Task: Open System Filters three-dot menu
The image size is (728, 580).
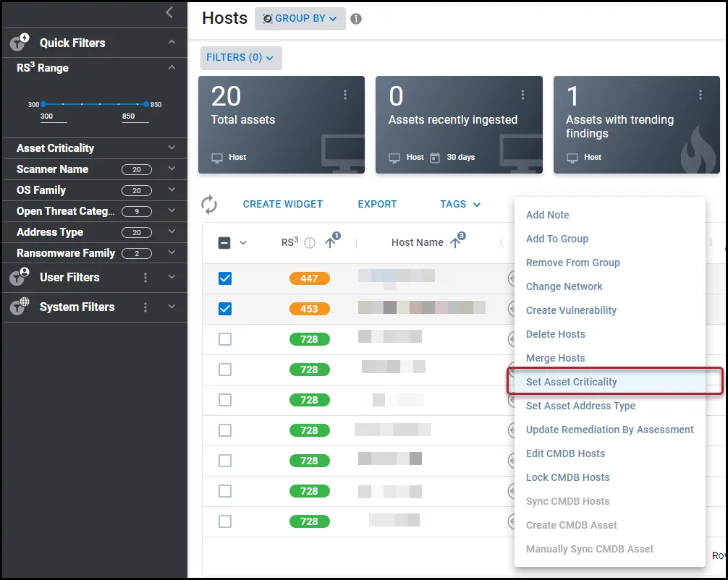Action: pos(145,307)
